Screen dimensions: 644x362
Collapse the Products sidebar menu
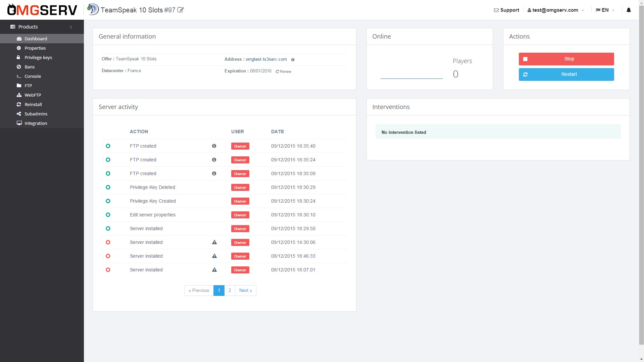71,27
